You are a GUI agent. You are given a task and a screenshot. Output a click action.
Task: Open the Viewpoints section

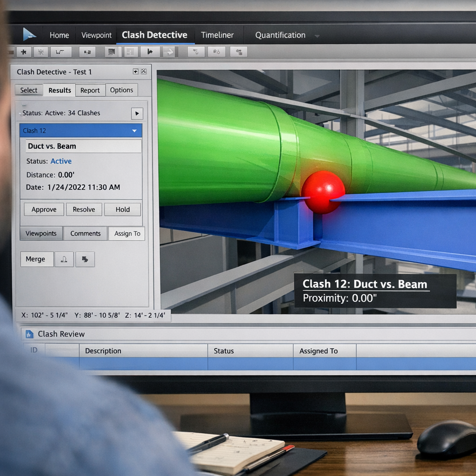[41, 233]
